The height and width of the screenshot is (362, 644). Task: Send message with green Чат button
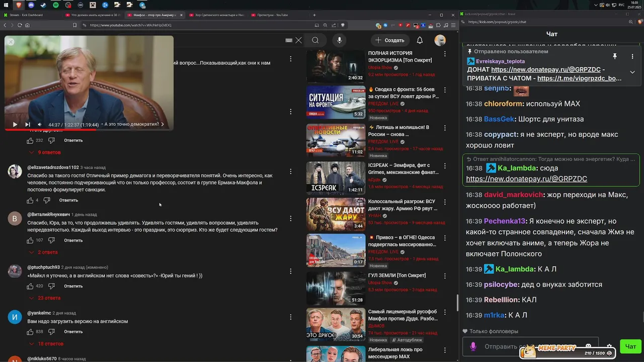tap(630, 346)
